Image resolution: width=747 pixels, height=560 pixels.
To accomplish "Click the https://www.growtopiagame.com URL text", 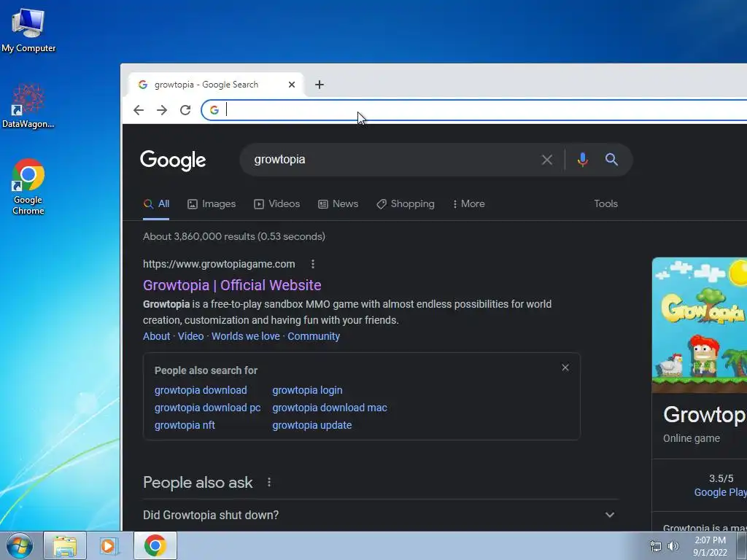I will point(219,264).
